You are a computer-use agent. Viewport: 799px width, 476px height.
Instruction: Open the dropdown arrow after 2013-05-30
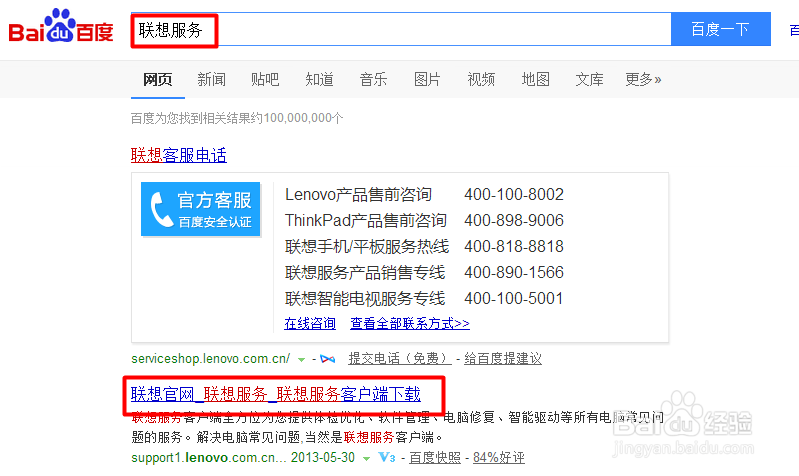point(366,459)
